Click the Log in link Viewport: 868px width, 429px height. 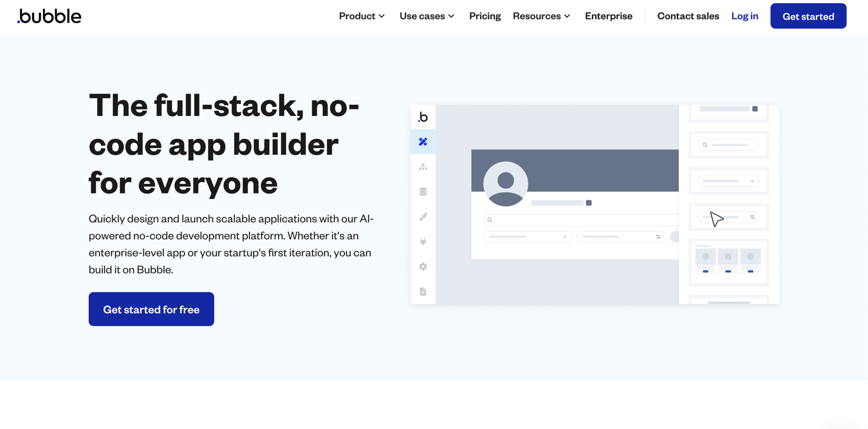pos(744,16)
